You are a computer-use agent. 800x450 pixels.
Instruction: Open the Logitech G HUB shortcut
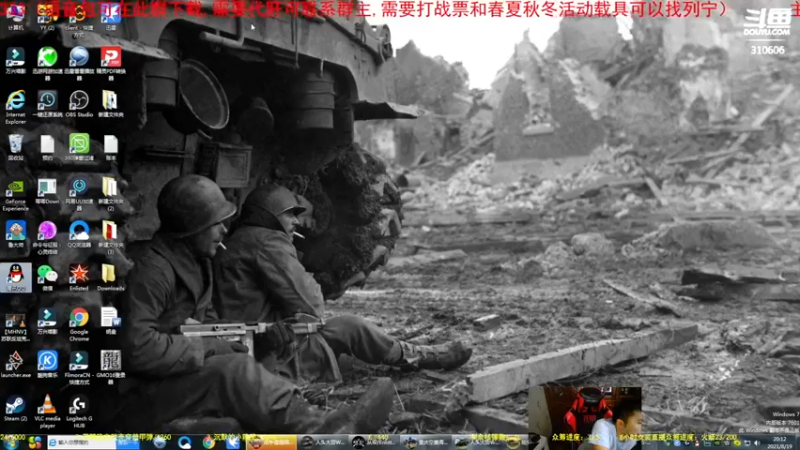[79, 411]
